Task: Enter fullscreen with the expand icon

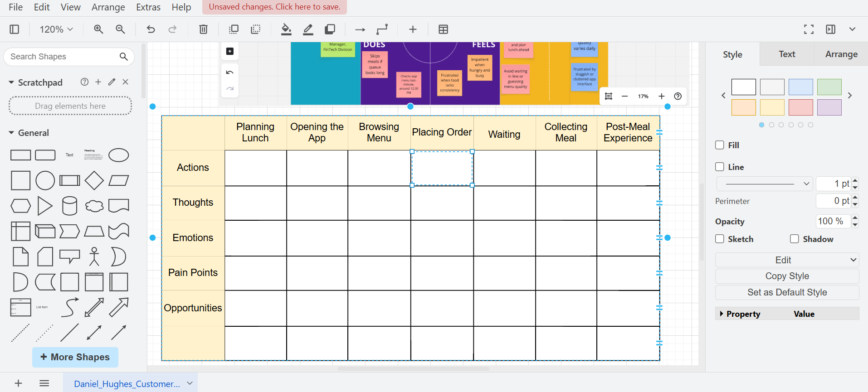Action: pos(809,29)
